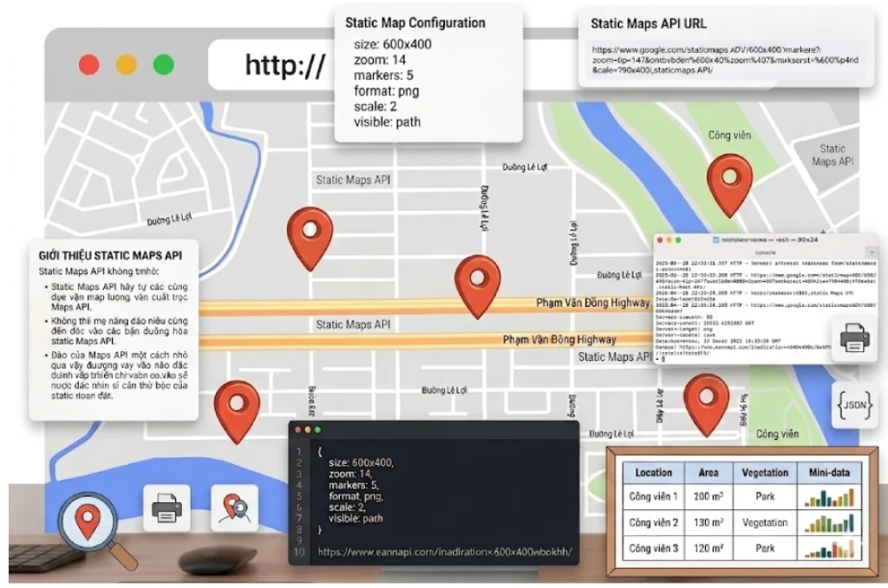888x588 pixels.
Task: Click the green browser window button
Action: [x=164, y=64]
